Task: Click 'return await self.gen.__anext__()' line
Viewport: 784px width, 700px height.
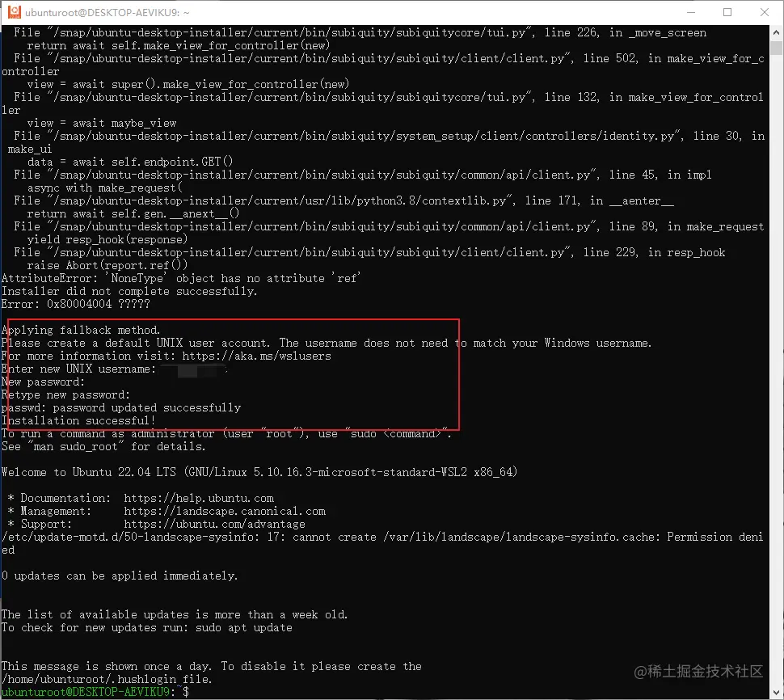Action: [133, 214]
